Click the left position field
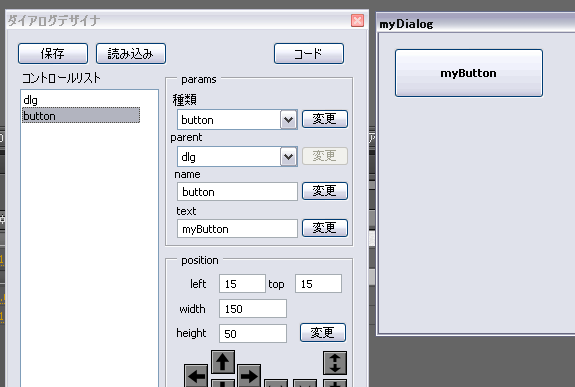 coord(242,284)
